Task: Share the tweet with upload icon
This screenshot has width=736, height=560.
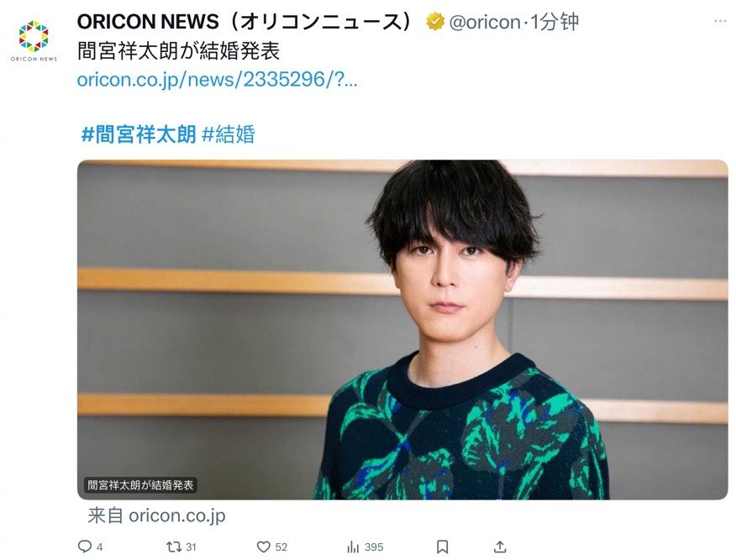Action: point(500,547)
